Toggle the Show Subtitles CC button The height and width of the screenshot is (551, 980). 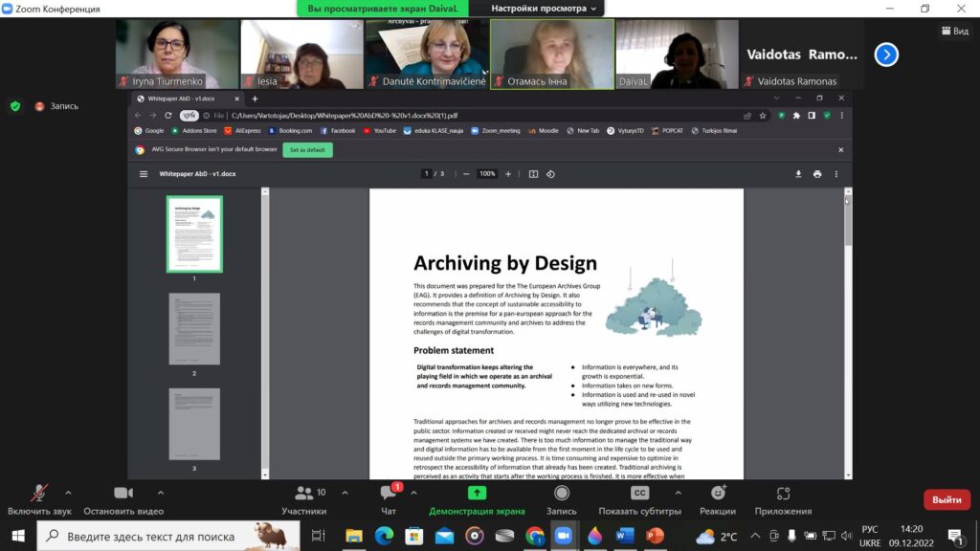coord(639,494)
